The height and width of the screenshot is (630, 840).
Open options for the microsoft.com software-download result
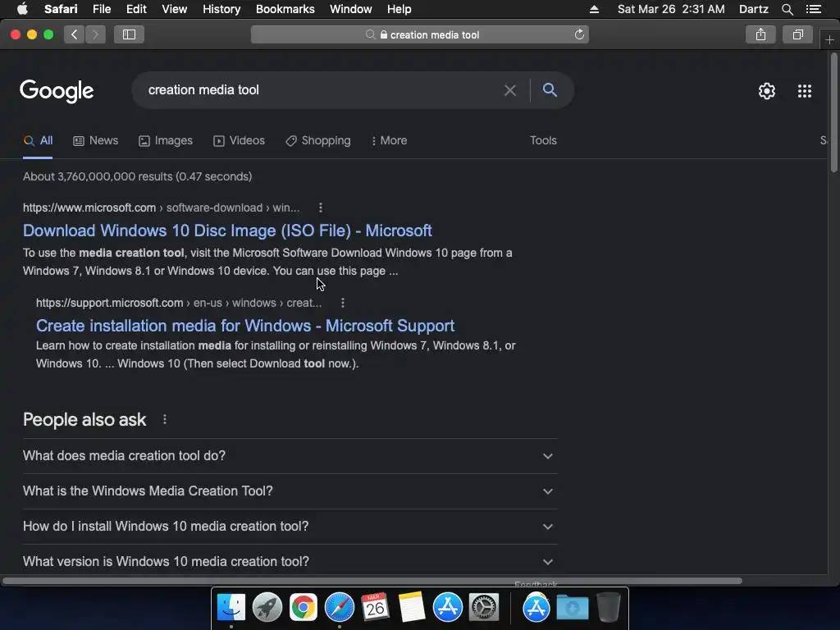click(321, 208)
